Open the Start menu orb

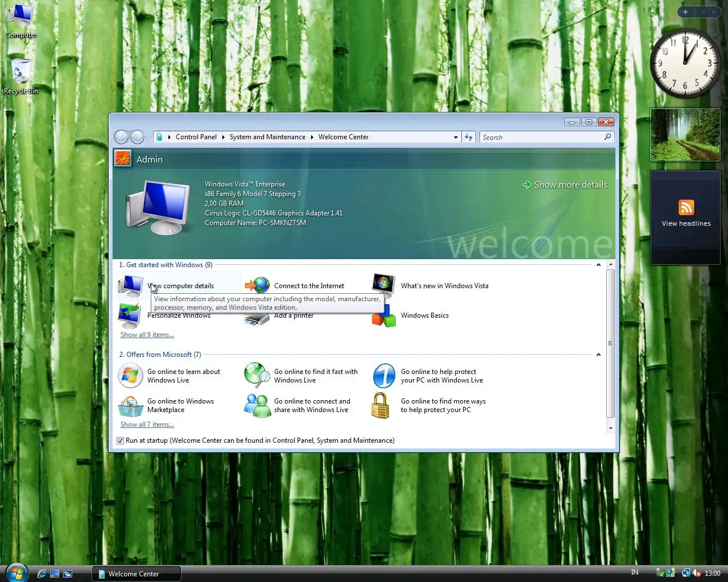click(16, 573)
